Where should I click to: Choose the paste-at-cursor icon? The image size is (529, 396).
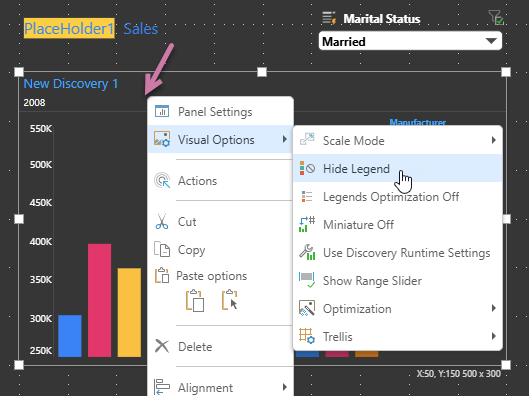coord(230,300)
